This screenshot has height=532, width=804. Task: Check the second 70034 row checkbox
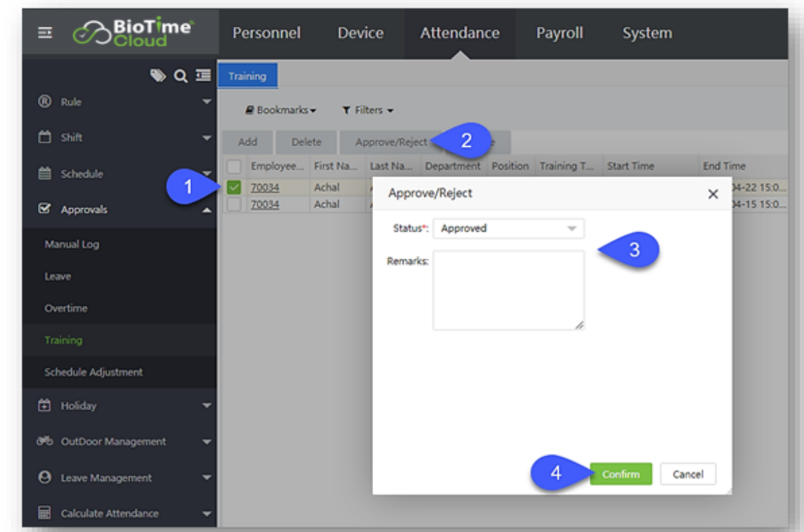[234, 205]
